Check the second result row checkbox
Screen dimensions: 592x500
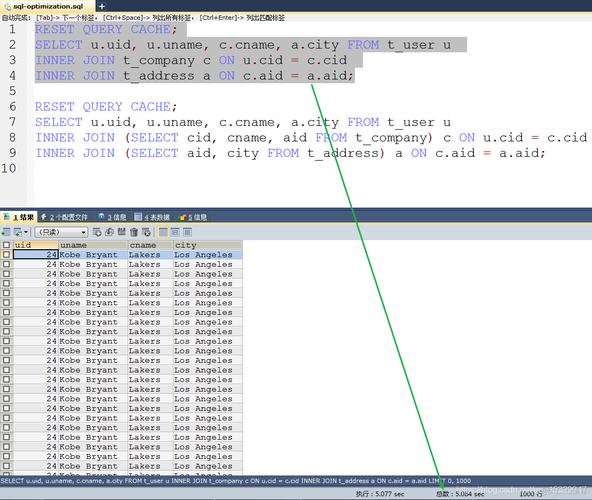click(6, 264)
